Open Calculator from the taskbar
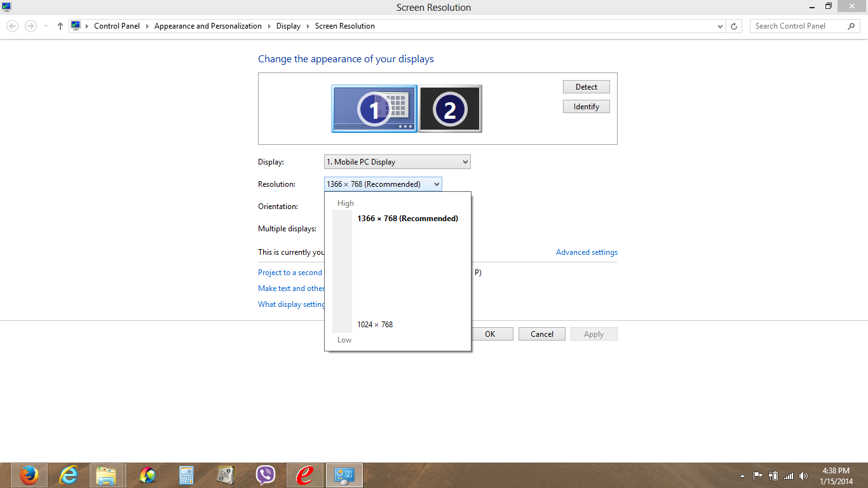Viewport: 868px width, 488px height. pyautogui.click(x=186, y=475)
